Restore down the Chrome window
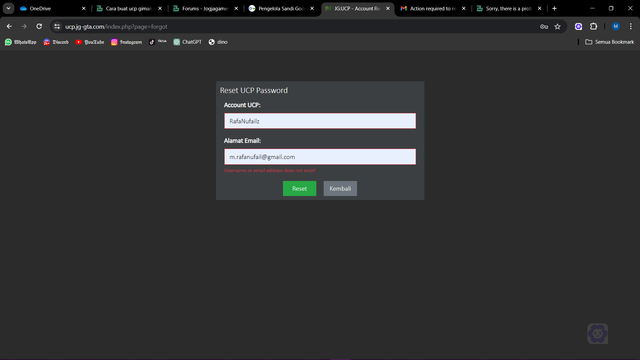Viewport: 640px width, 360px height. point(611,8)
